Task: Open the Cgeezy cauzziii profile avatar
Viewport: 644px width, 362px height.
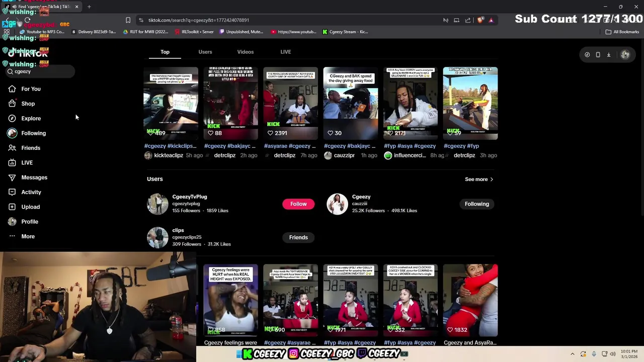Action: pos(337,204)
